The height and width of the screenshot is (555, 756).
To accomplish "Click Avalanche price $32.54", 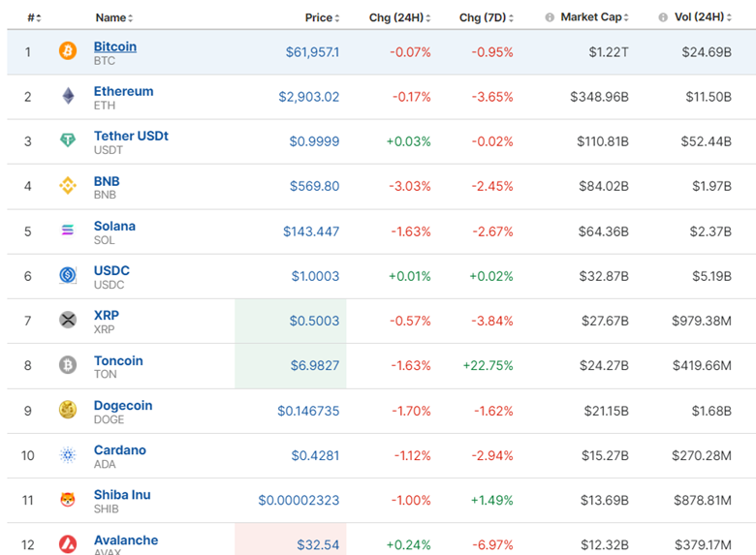I will click(x=318, y=545).
